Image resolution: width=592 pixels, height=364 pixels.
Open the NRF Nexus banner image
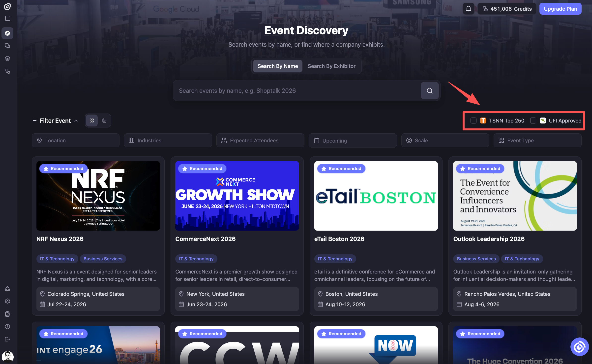pyautogui.click(x=98, y=196)
